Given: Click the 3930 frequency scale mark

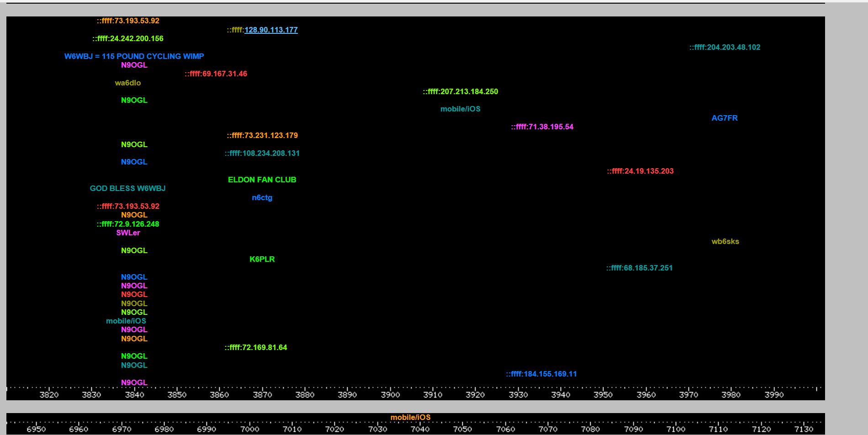Looking at the screenshot, I should [x=518, y=395].
